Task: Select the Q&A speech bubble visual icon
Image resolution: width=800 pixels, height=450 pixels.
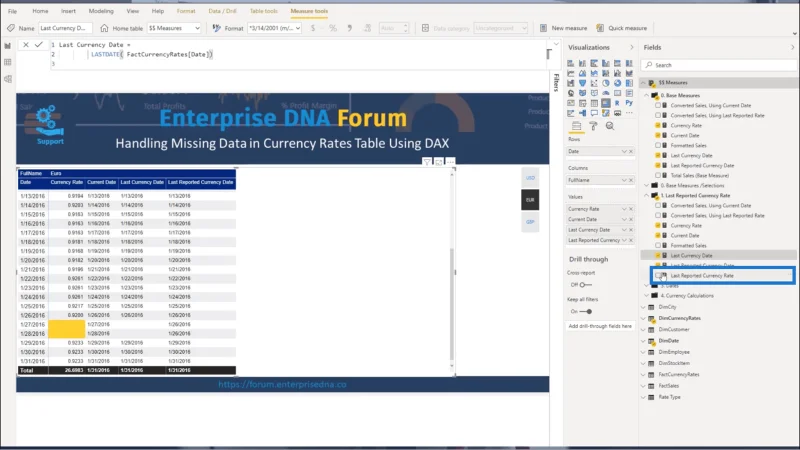Action: [x=594, y=113]
